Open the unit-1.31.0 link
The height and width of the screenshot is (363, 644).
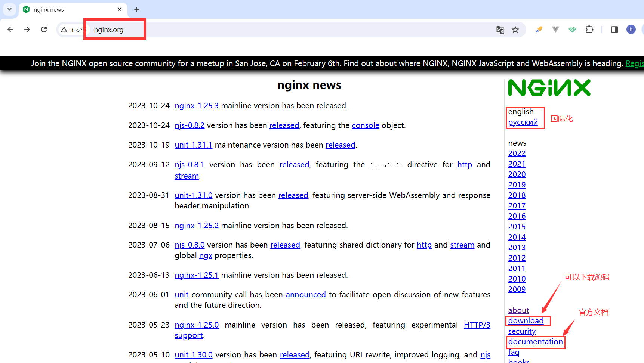click(x=194, y=195)
